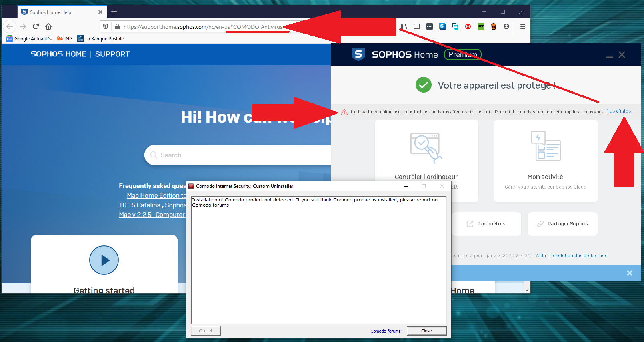The height and width of the screenshot is (342, 644).
Task: Click the trash can extension icon
Action: pos(494,26)
